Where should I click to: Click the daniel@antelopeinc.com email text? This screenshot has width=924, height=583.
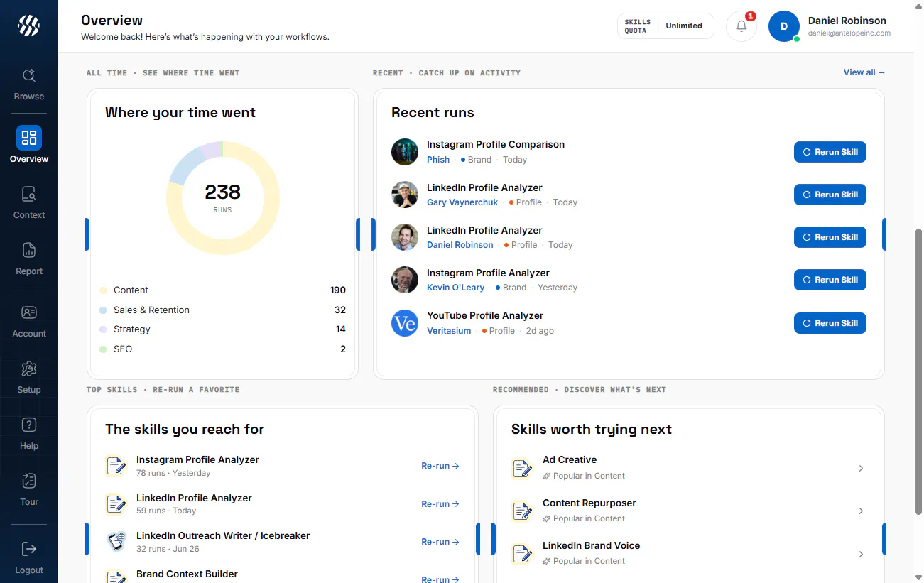tap(849, 33)
